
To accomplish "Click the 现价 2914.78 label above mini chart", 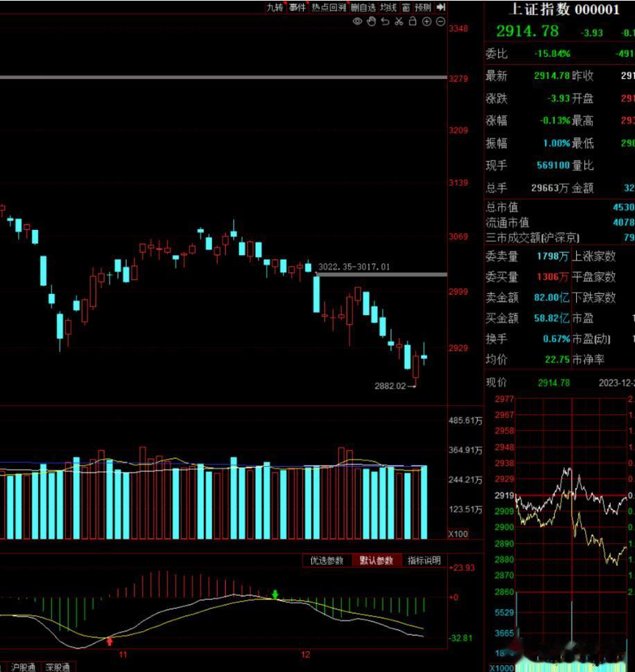I will [528, 382].
